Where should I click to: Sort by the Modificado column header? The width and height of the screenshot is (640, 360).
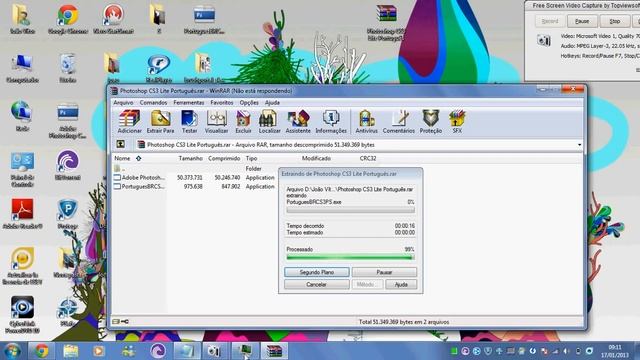[x=316, y=158]
